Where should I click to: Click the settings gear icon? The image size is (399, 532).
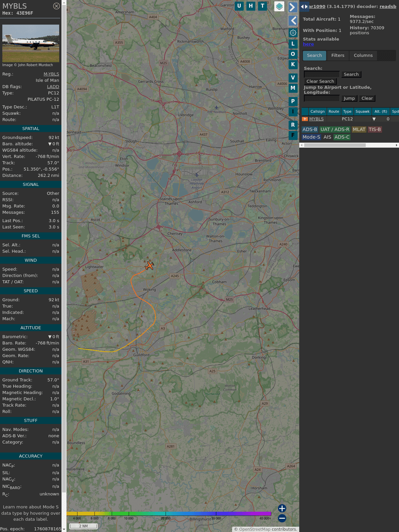tap(293, 33)
